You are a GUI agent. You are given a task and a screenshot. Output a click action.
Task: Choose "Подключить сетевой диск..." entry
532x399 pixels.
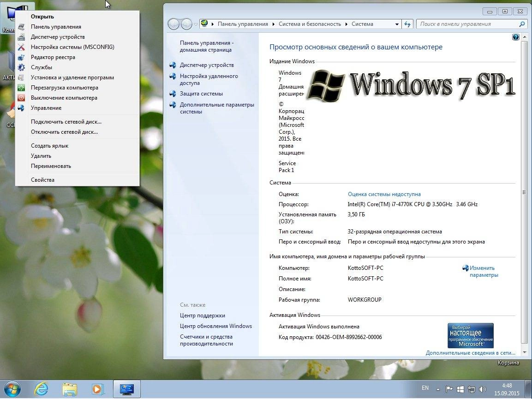[78, 122]
